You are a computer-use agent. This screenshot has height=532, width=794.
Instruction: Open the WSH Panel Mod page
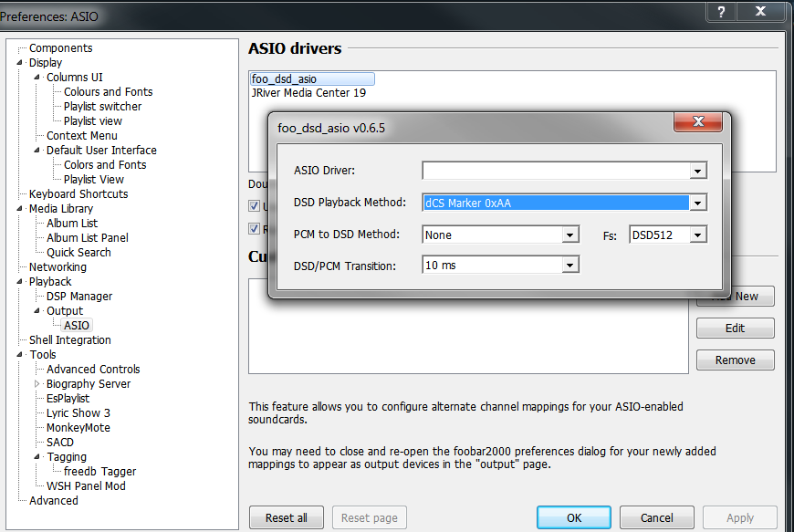click(86, 486)
